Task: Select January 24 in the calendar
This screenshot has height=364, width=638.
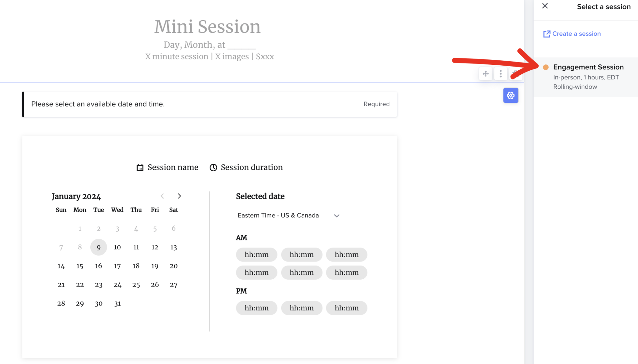Action: (117, 285)
